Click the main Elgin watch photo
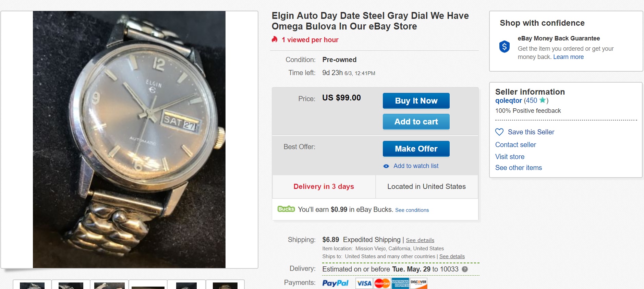The height and width of the screenshot is (289, 644). 129,139
